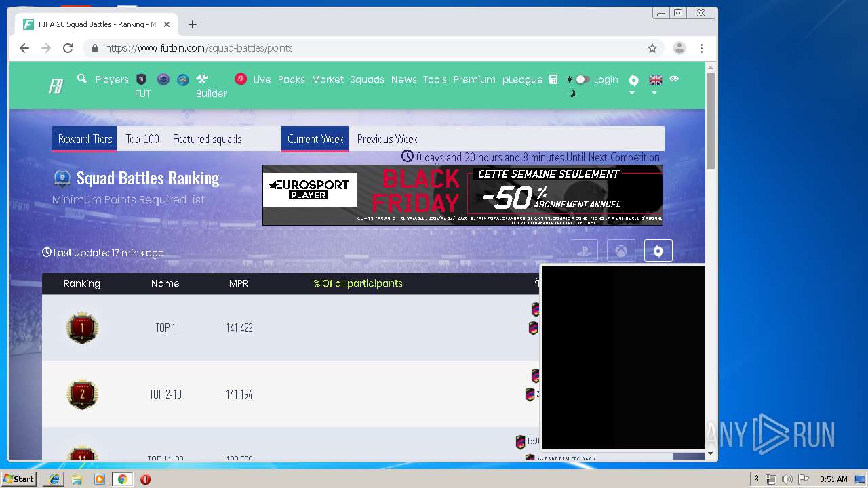
Task: Open the Market menu
Action: point(328,79)
